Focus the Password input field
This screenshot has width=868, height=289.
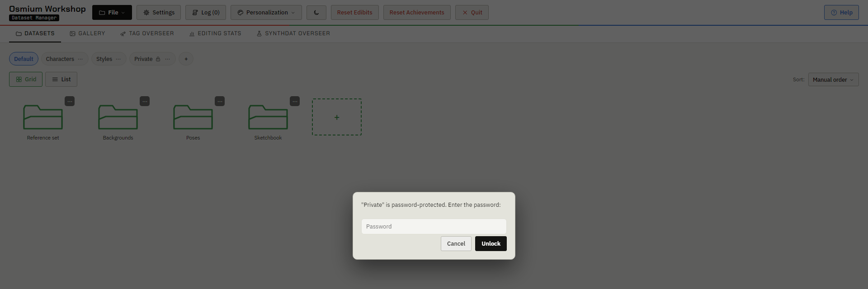coord(434,226)
